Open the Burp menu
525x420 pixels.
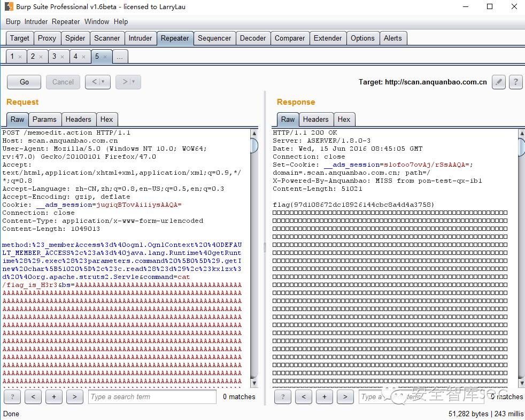[13, 22]
